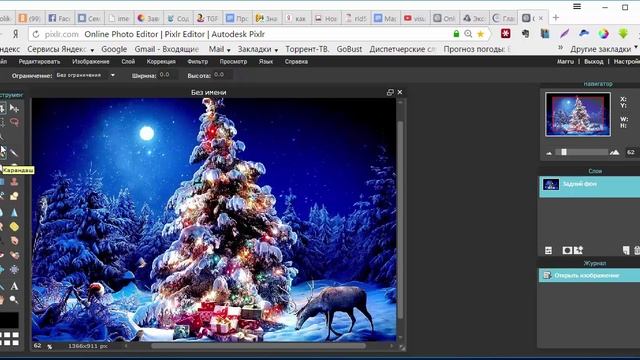Image resolution: width=640 pixels, height=360 pixels.
Task: Show hidden bookmarks via the » chevron
Action: [x=561, y=48]
